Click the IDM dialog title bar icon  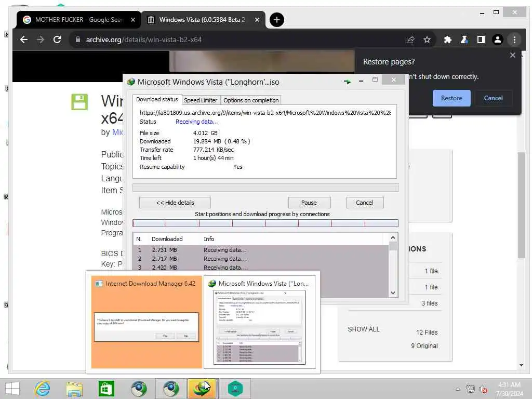click(131, 82)
